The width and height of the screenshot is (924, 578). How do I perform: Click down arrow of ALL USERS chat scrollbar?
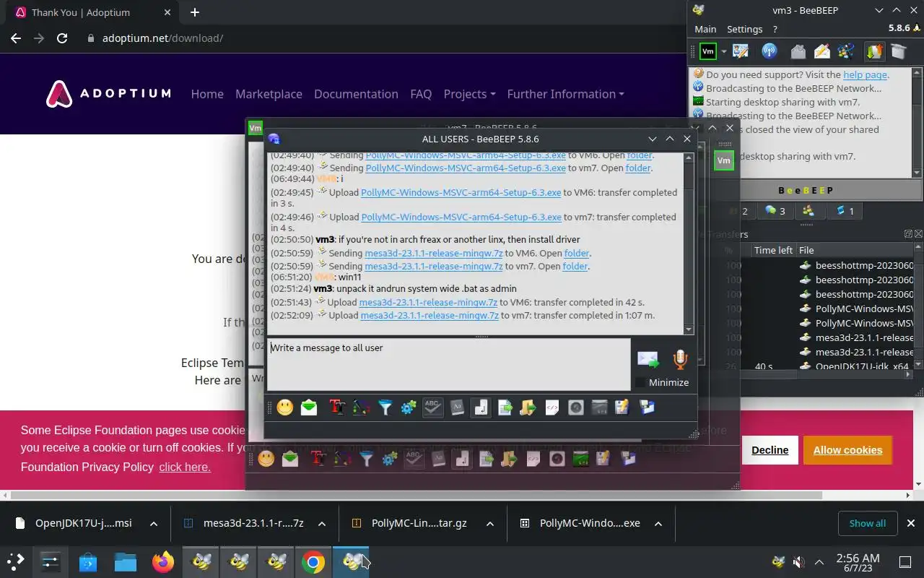pyautogui.click(x=689, y=329)
